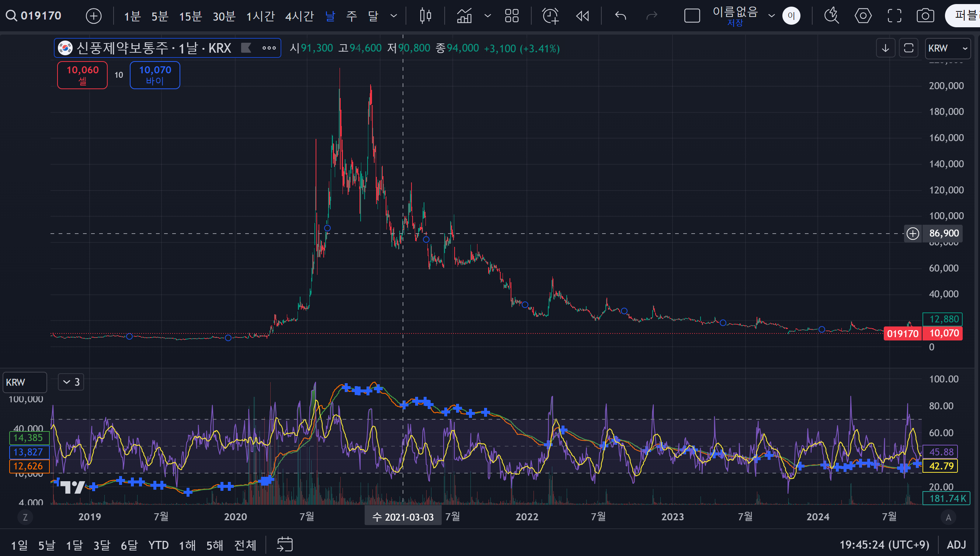The height and width of the screenshot is (556, 980).
Task: Open the candlestick chart style icon
Action: pyautogui.click(x=425, y=16)
